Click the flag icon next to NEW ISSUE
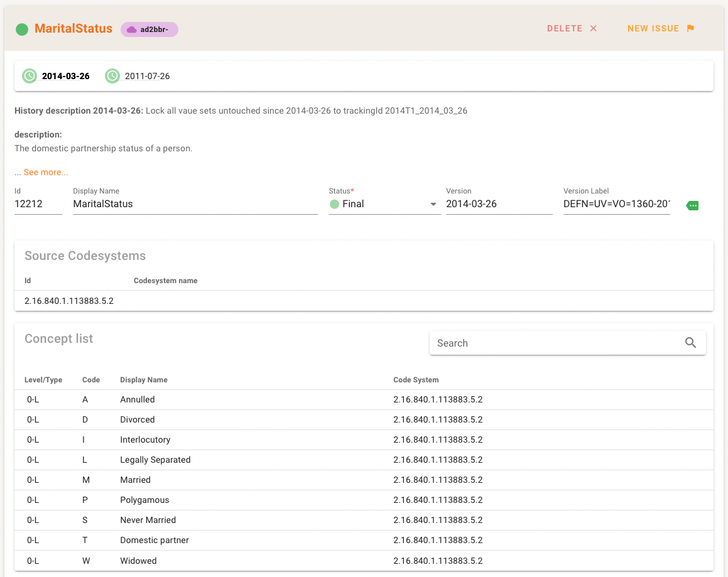This screenshot has width=728, height=577. tap(690, 28)
